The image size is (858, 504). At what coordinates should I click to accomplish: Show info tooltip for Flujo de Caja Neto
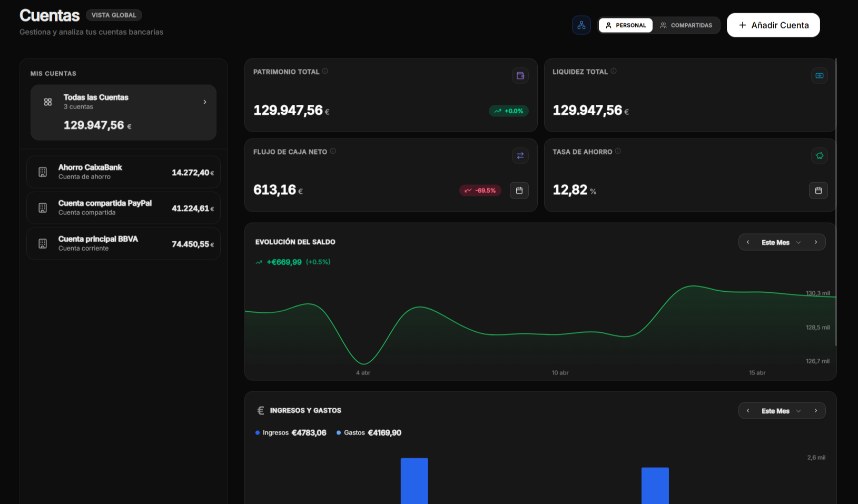333,151
